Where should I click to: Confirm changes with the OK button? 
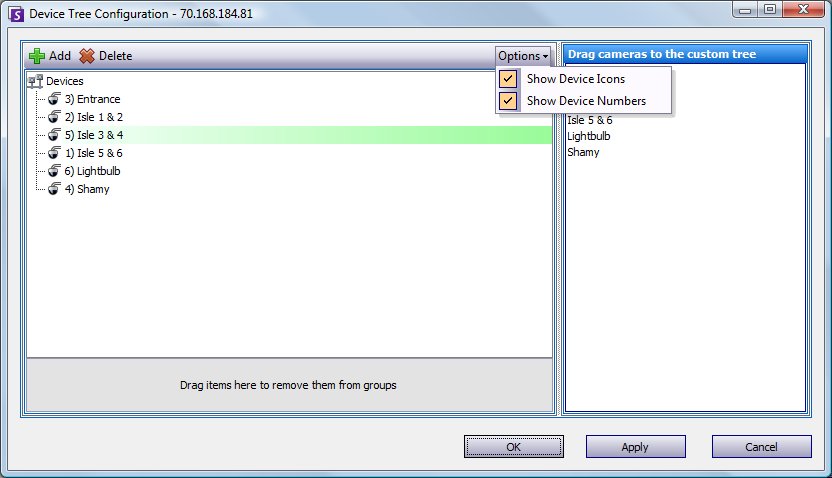(514, 447)
